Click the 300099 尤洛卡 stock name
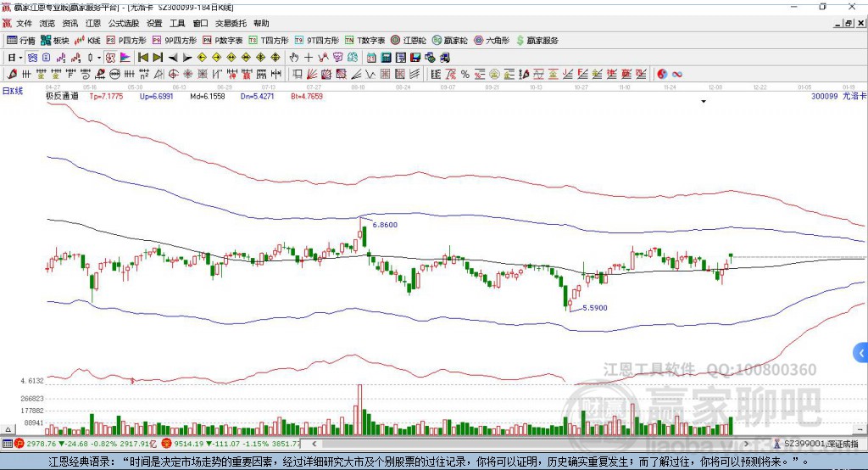This screenshot has height=470, width=868. point(838,96)
